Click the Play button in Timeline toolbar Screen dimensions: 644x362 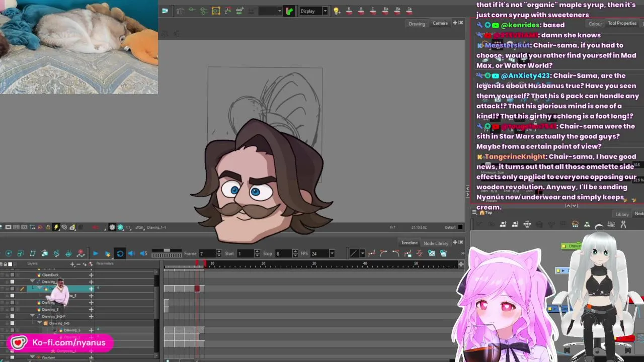point(96,253)
